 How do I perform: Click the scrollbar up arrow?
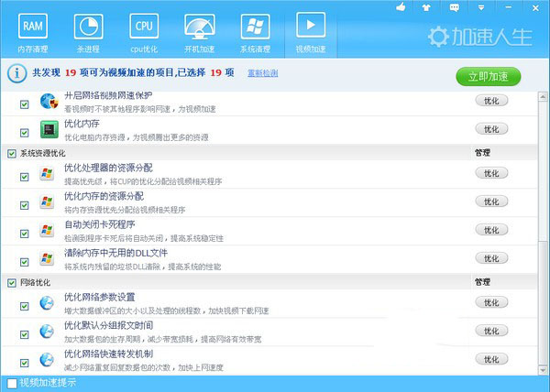pos(543,97)
